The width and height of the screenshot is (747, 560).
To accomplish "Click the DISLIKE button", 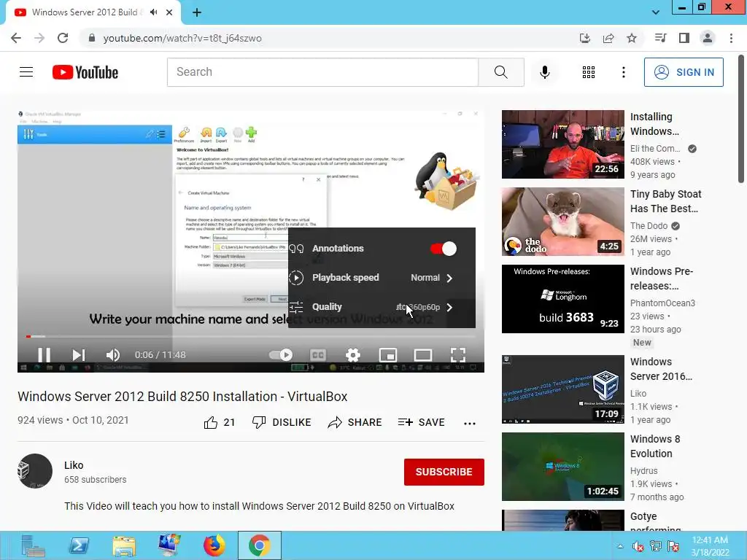I will tap(282, 422).
